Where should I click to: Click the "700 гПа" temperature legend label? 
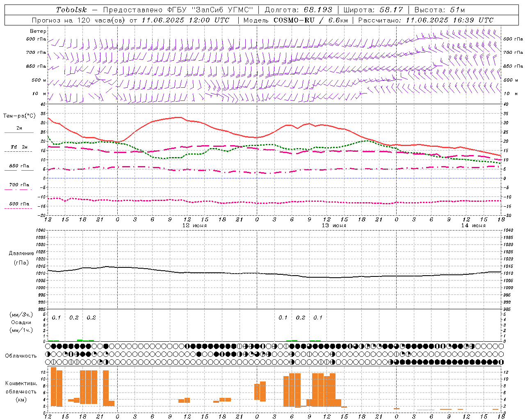pos(19,185)
